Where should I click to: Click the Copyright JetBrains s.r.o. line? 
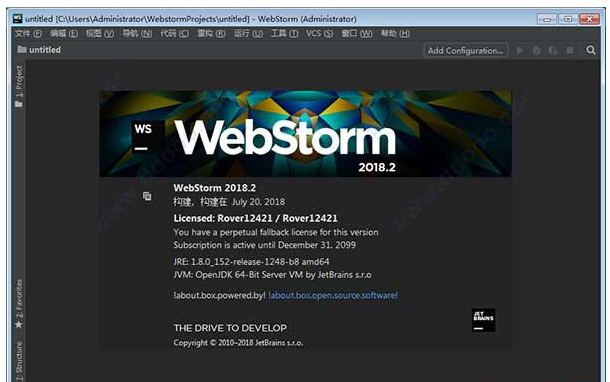tap(238, 343)
